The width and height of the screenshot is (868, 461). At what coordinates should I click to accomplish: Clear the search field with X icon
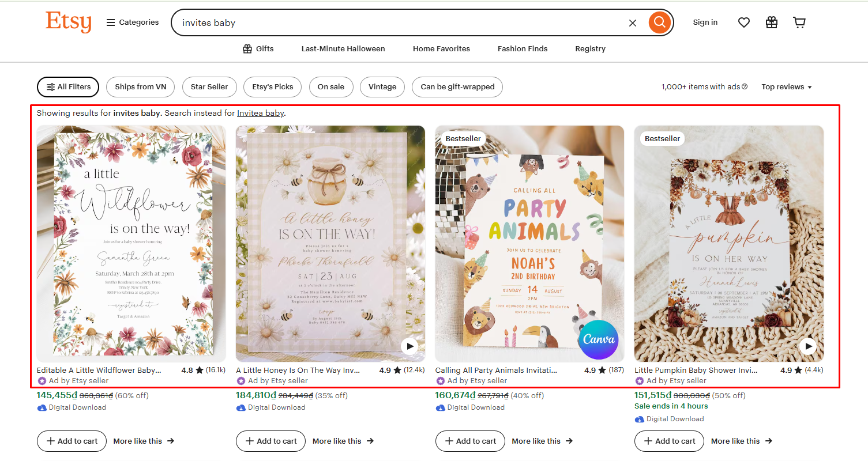[633, 22]
